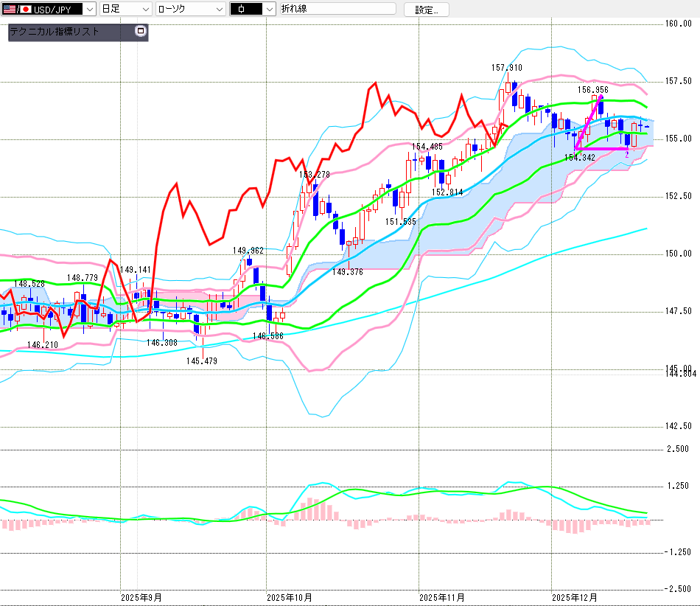
Task: Click the 160.00 price axis label
Action: [678, 24]
